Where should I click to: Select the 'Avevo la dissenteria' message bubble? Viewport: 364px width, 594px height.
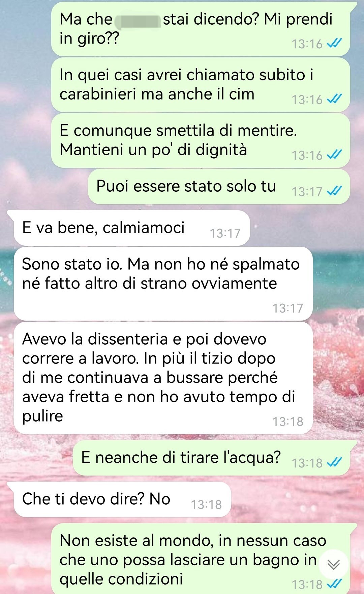tap(163, 378)
